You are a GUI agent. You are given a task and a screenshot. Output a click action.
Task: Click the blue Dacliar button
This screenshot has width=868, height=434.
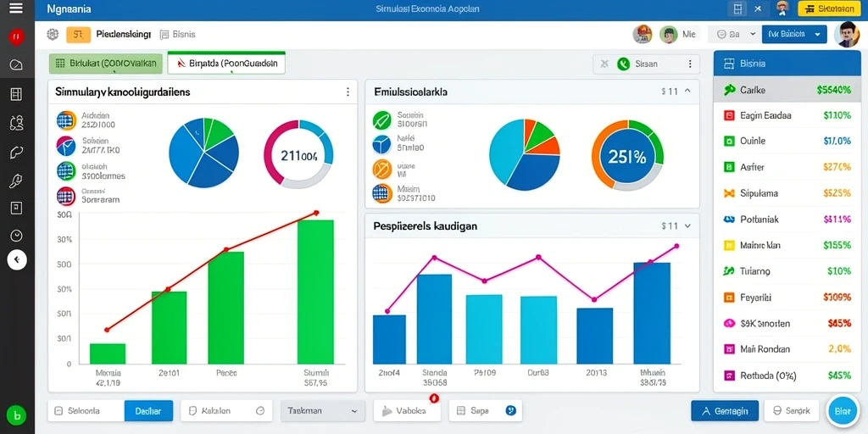pyautogui.click(x=148, y=411)
